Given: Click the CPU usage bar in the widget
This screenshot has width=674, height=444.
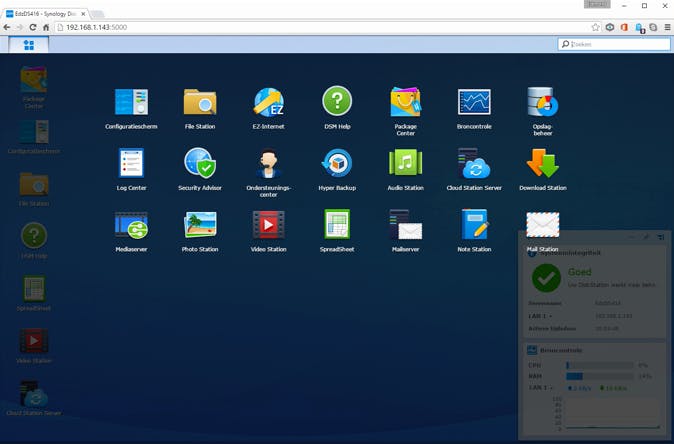Looking at the screenshot, I should pos(600,365).
